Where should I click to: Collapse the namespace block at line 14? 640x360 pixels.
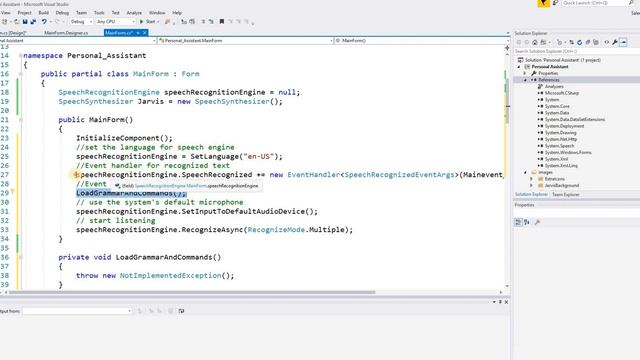pos(20,56)
